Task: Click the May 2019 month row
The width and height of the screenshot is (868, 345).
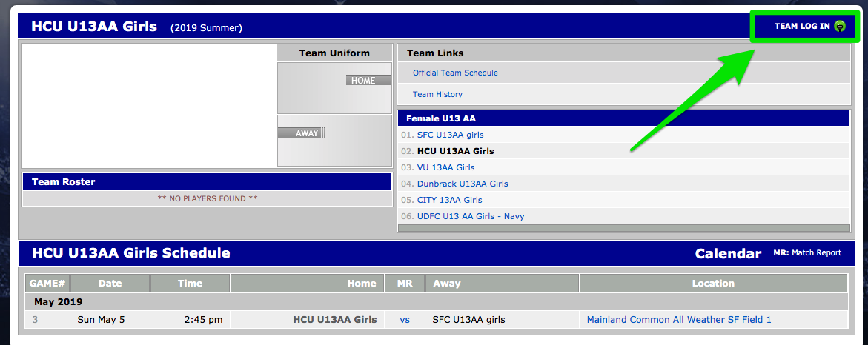Action: [436, 302]
